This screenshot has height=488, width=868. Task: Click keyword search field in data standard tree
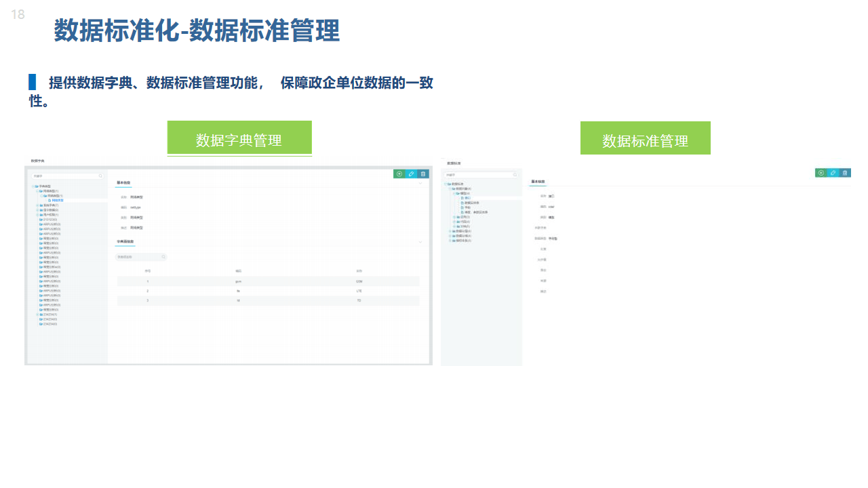click(x=481, y=175)
